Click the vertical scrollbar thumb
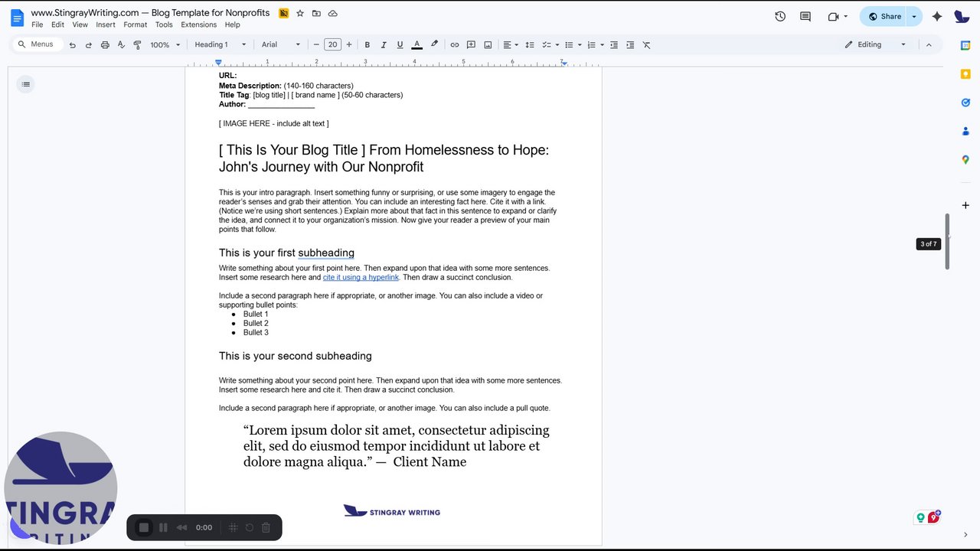 947,242
